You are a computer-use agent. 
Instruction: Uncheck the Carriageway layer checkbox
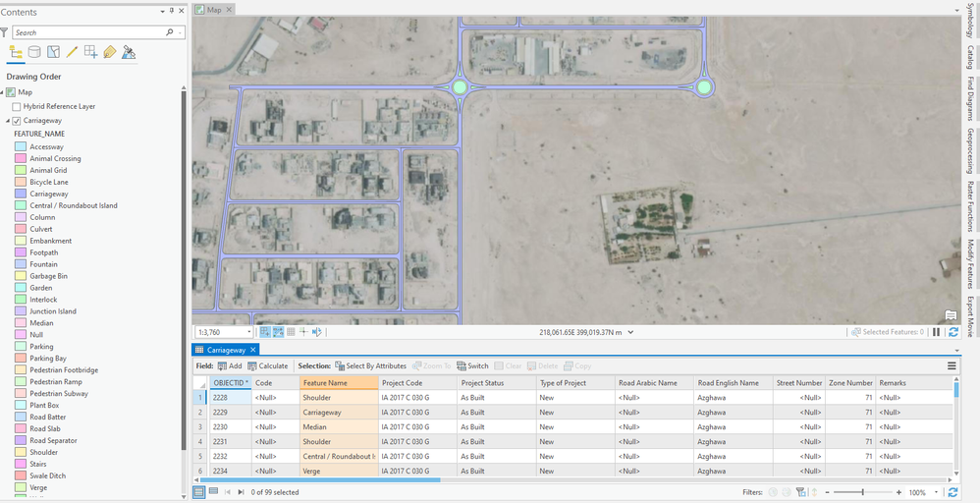pos(17,121)
